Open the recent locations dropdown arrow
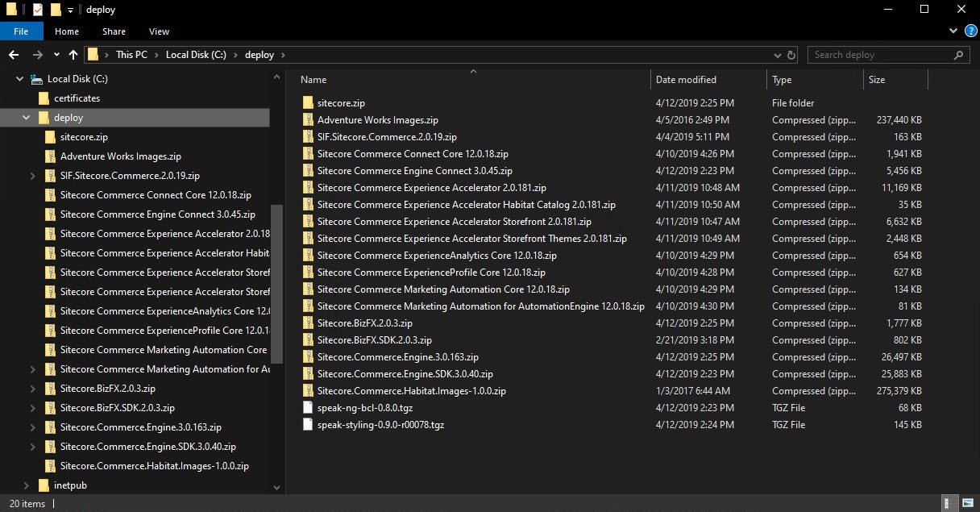The height and width of the screenshot is (512, 980). point(56,55)
